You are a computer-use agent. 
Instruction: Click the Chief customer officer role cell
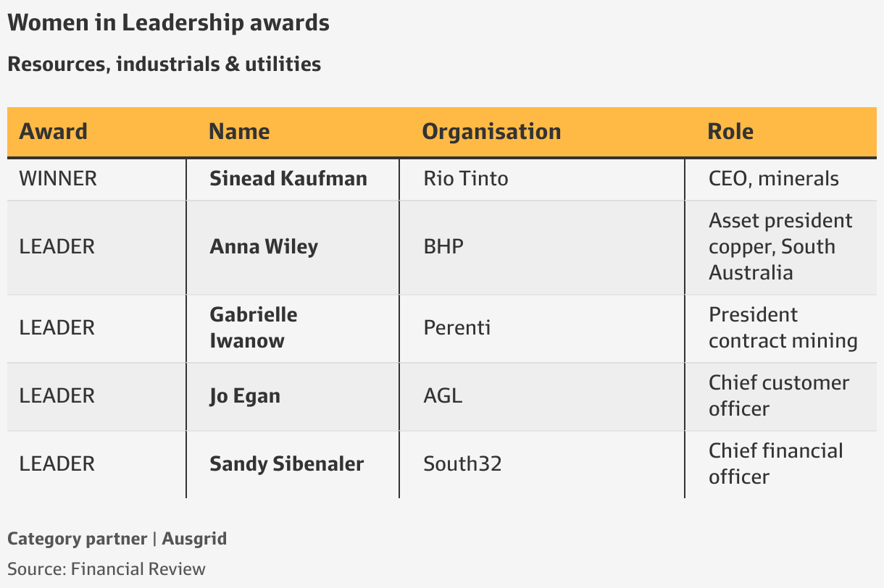click(x=779, y=395)
